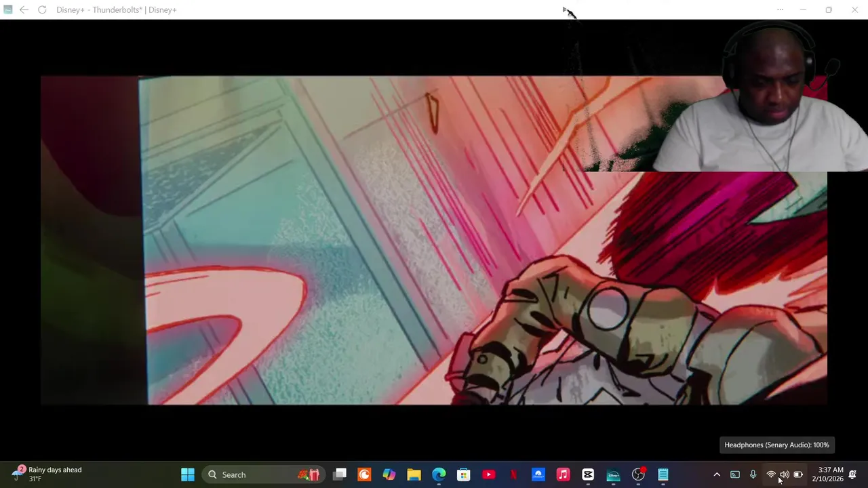The image size is (868, 488).
Task: Open Task View from the taskbar
Action: coord(340,474)
